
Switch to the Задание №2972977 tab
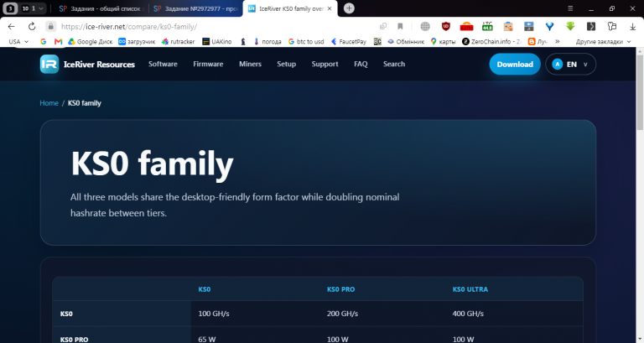pyautogui.click(x=196, y=8)
